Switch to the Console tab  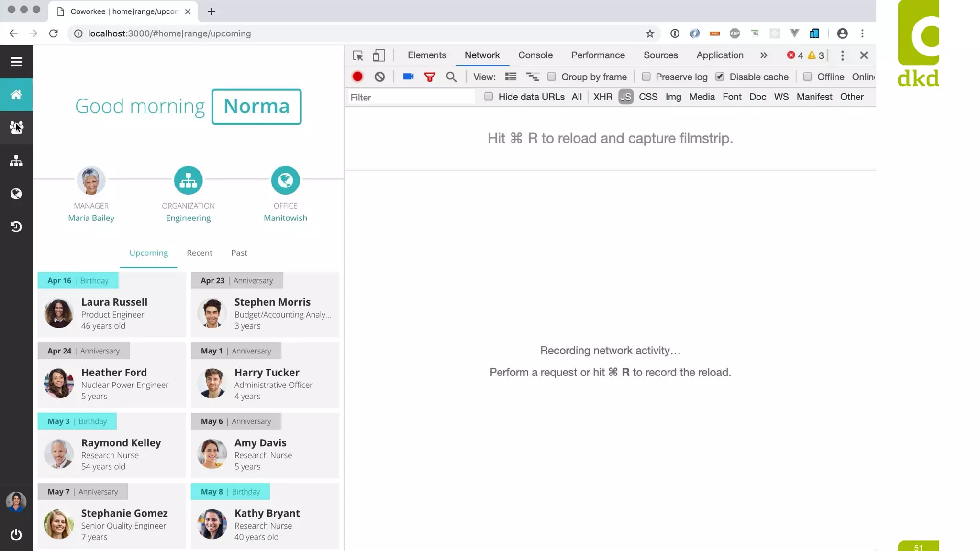coord(535,55)
